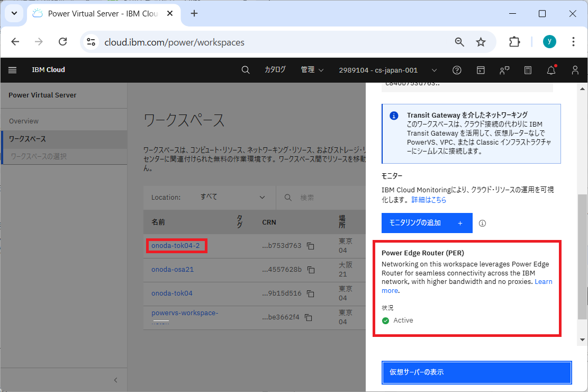
Task: Click the CRN column header
Action: 269,222
